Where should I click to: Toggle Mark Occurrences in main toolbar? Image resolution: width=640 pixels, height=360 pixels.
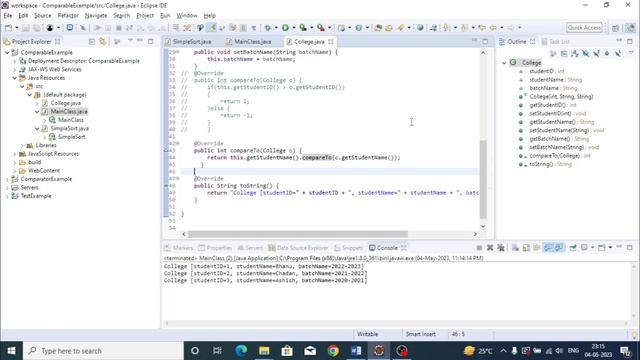pyautogui.click(x=211, y=28)
